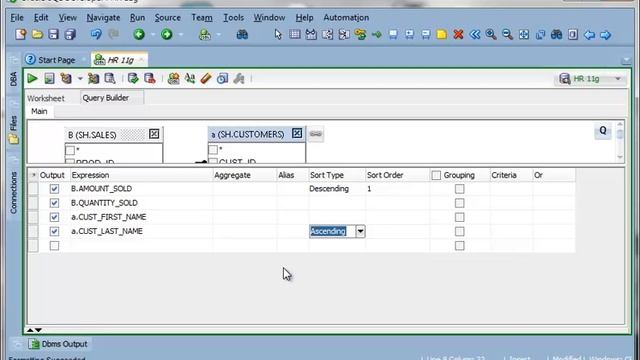Select the pointer arrow tool
This screenshot has width=640, height=360.
tap(278, 34)
